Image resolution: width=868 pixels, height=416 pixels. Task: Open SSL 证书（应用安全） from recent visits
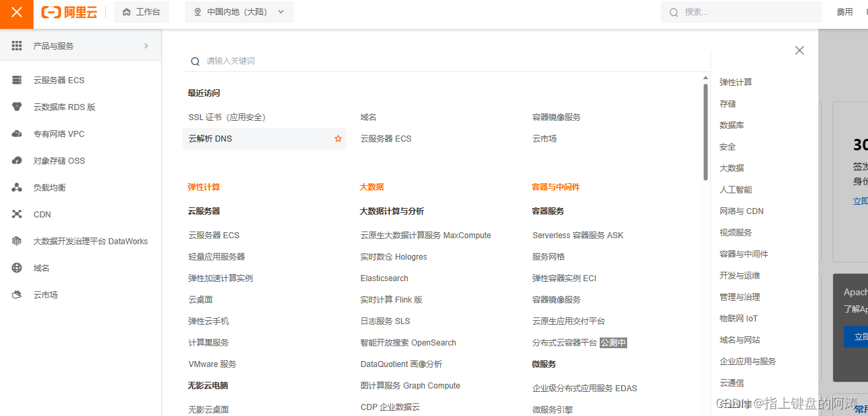pyautogui.click(x=227, y=117)
